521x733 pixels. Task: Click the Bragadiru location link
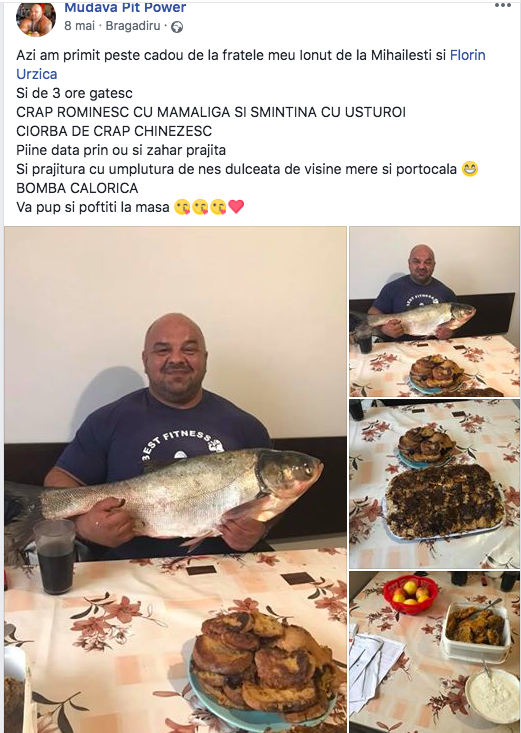coord(133,26)
